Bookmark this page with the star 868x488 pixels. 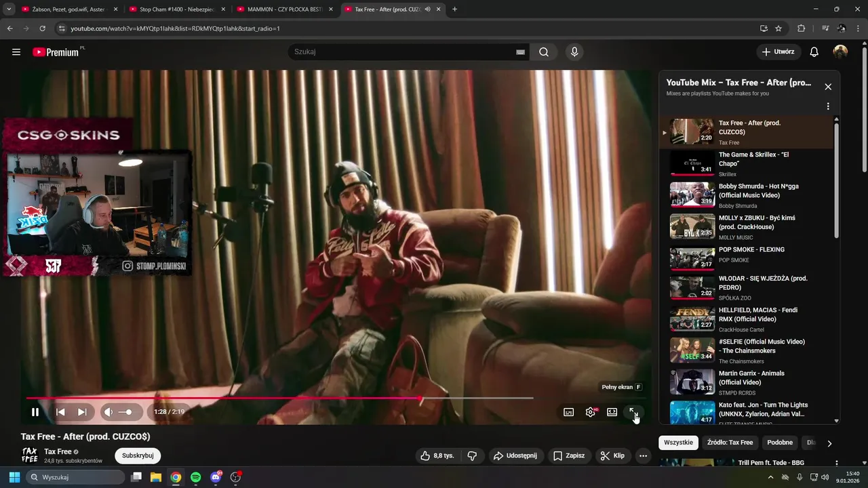pyautogui.click(x=778, y=28)
